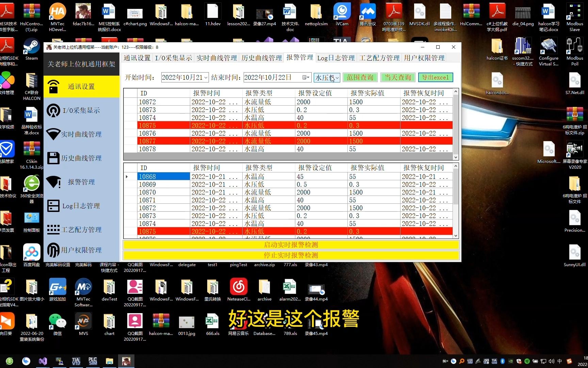Switch to the Log日志管理 tab
Viewport: 588px width, 368px height.
click(336, 58)
